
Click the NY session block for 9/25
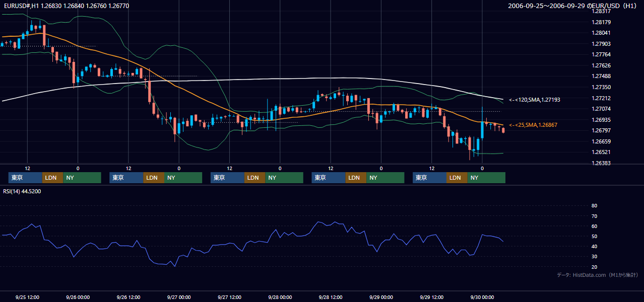82,178
